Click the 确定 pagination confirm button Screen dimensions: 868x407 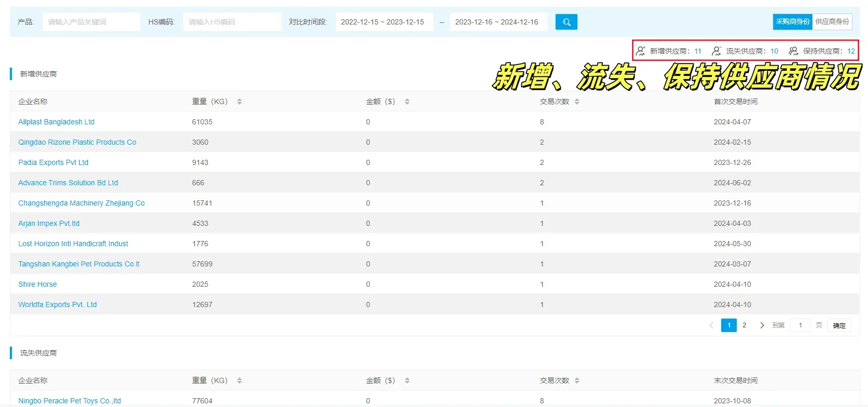[x=839, y=325]
